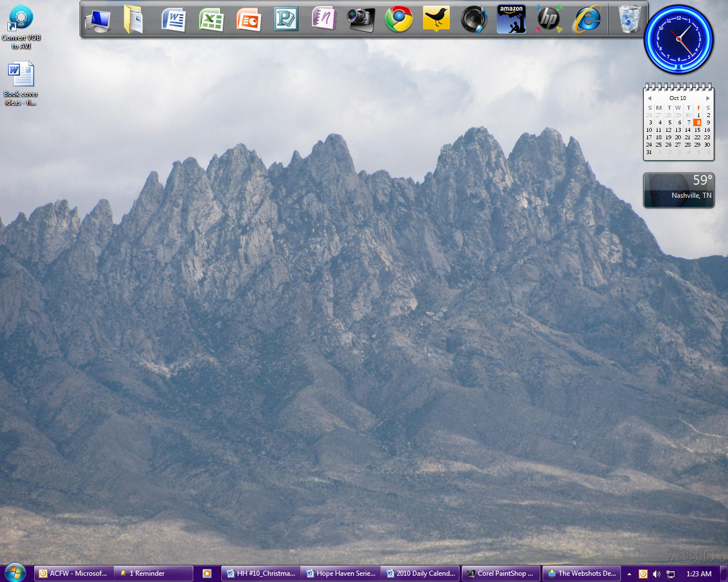
Task: Open PowerPoint from the dock
Action: (249, 20)
